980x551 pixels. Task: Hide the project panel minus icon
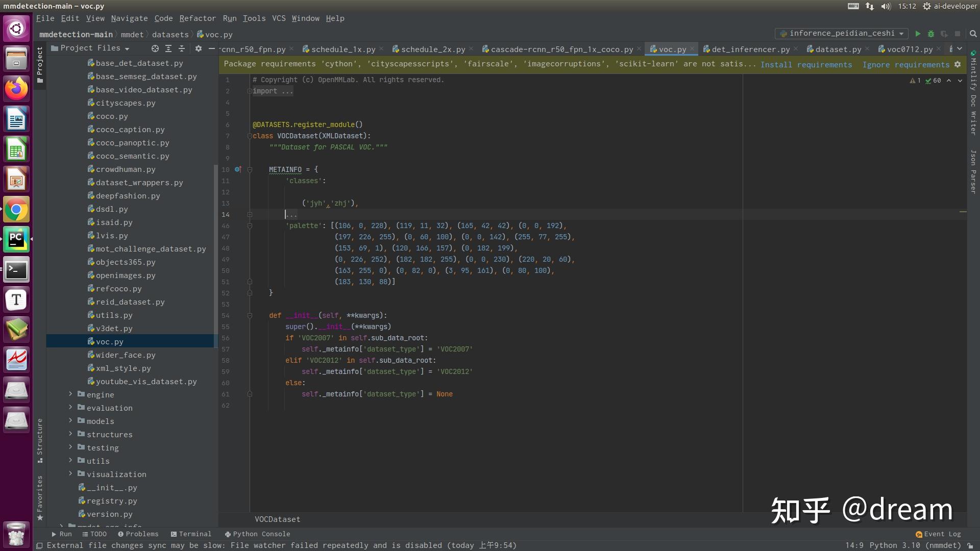tap(212, 48)
